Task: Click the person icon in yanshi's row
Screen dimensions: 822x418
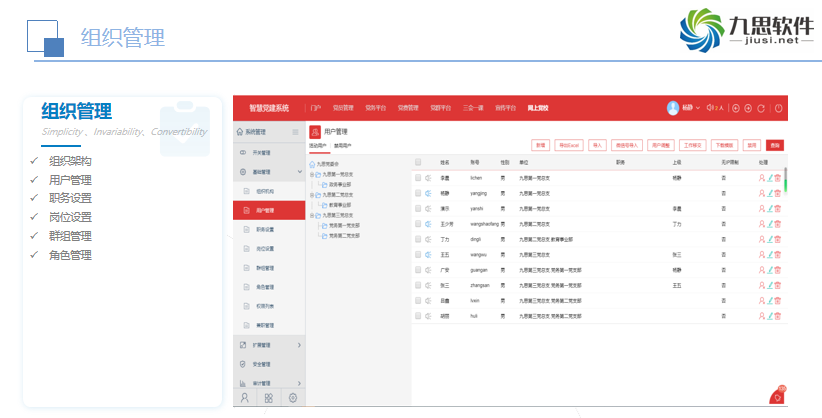Action: [761, 209]
